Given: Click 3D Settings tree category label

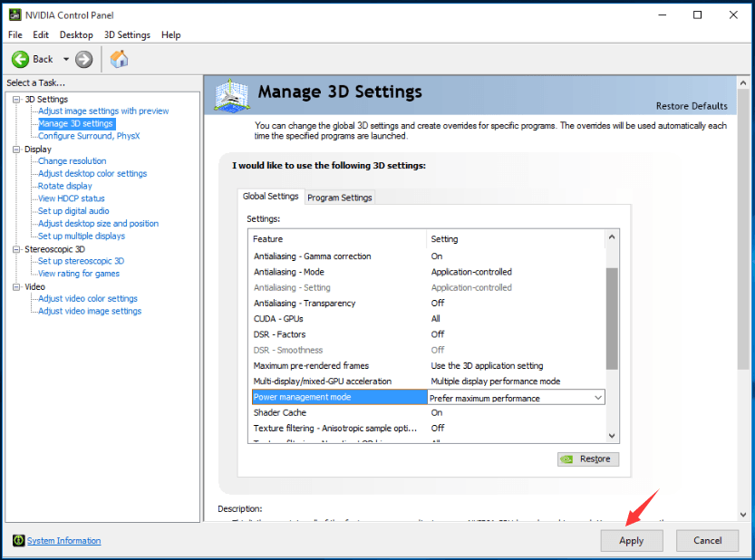Looking at the screenshot, I should [46, 99].
